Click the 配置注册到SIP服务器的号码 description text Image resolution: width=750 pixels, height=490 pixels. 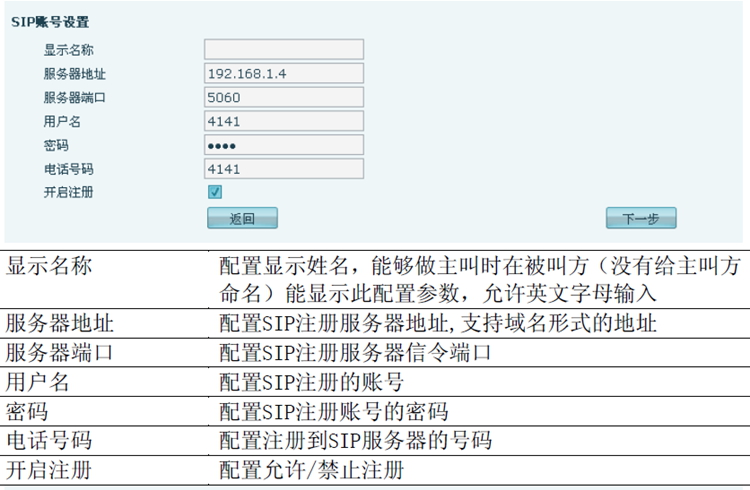point(355,441)
